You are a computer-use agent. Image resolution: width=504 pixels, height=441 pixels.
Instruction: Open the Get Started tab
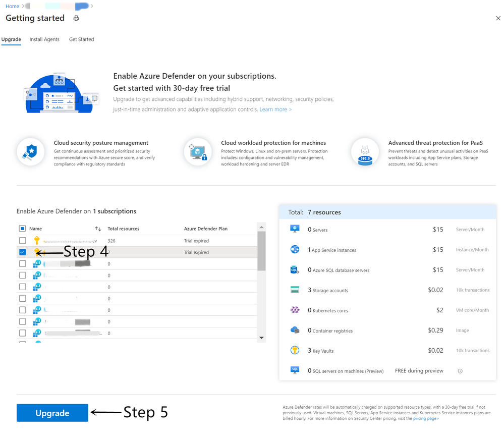pyautogui.click(x=81, y=39)
